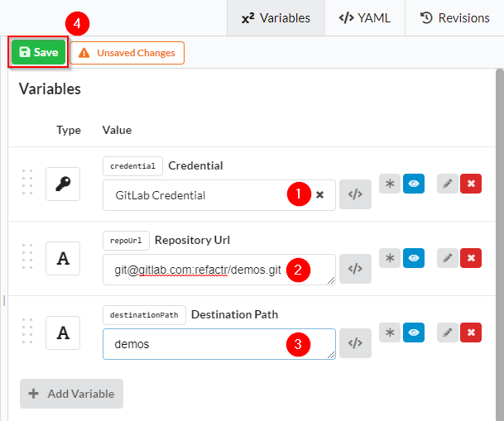This screenshot has height=421, width=504.
Task: Toggle required asterisk on Repository Url
Action: click(390, 258)
